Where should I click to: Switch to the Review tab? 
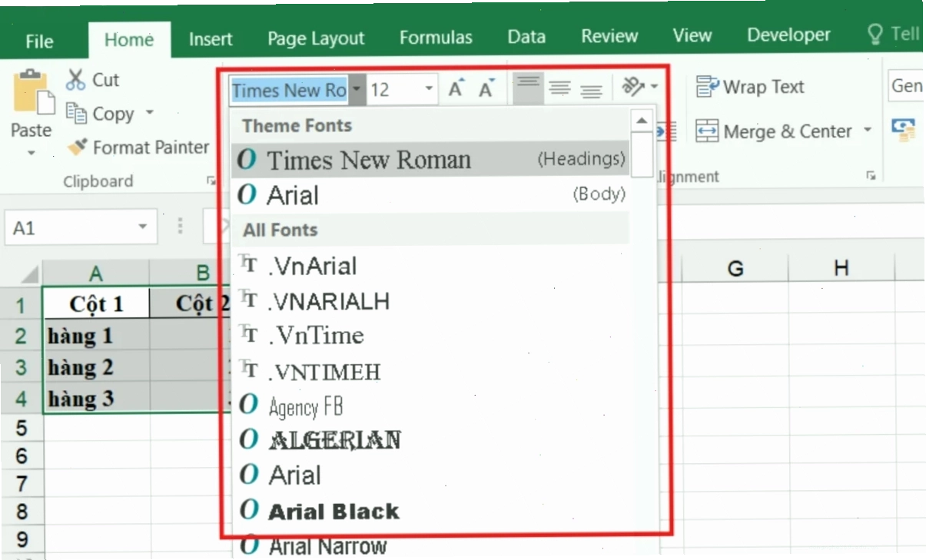pyautogui.click(x=609, y=36)
